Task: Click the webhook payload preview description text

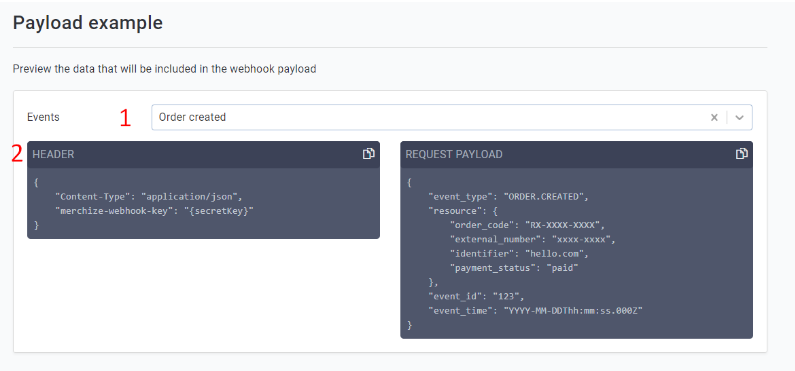Action: [x=164, y=69]
